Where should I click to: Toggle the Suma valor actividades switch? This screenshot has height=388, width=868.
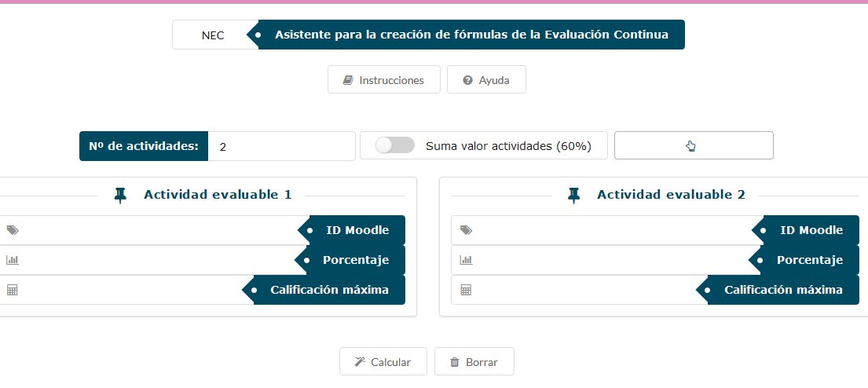click(395, 146)
